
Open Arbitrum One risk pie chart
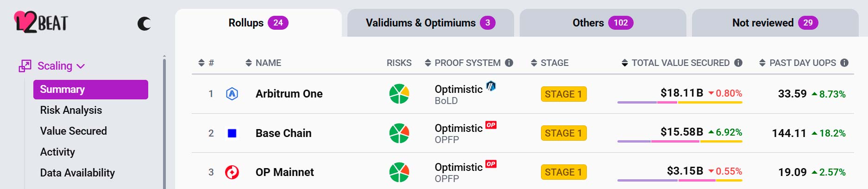click(x=399, y=94)
